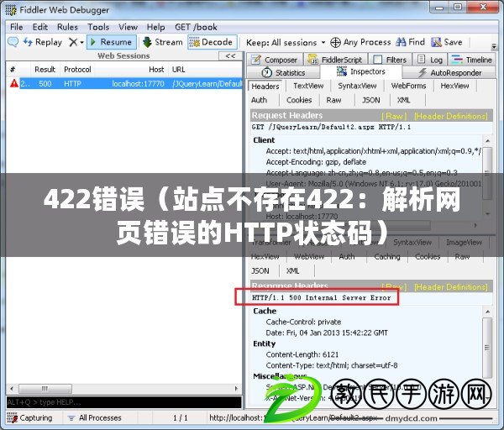This screenshot has height=430, width=504.
Task: Click the response headers scrollbar thumb
Action: coord(487,348)
